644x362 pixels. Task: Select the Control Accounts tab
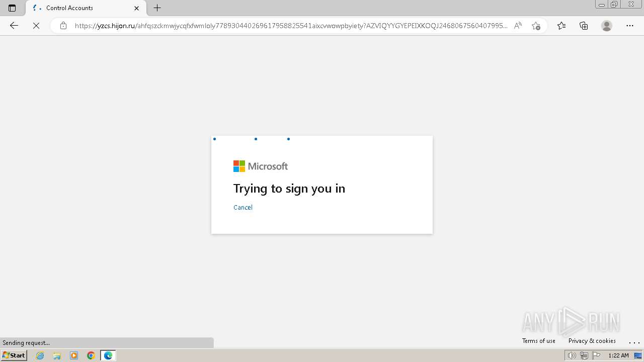[x=86, y=8]
